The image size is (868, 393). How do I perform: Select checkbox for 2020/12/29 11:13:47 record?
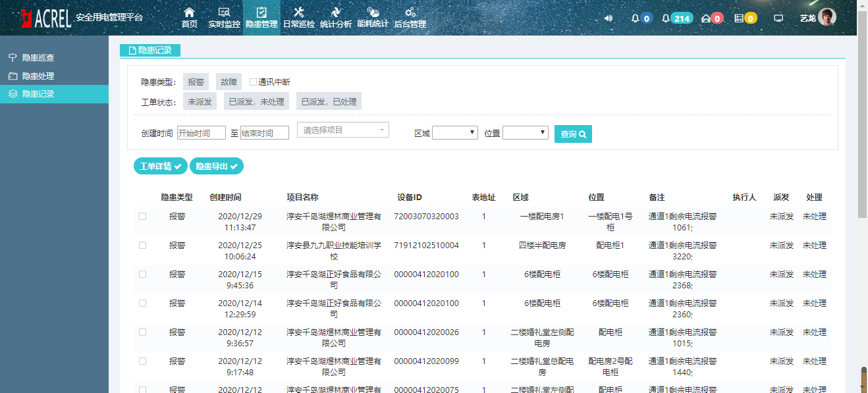142,216
